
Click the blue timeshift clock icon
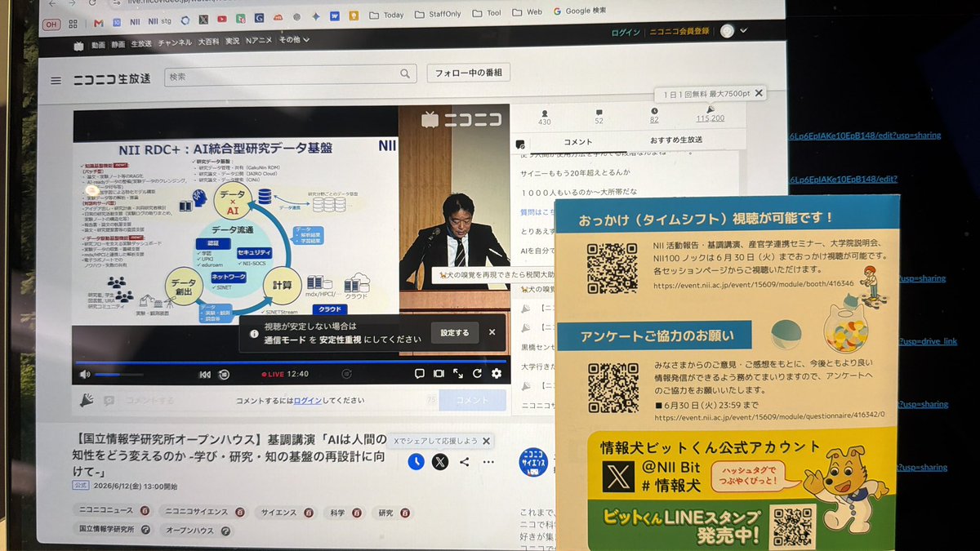coord(416,462)
